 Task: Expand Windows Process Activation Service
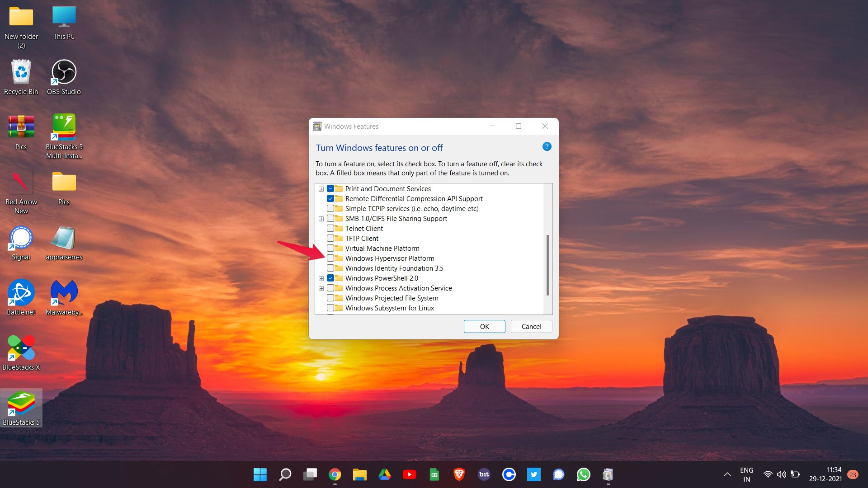click(x=321, y=288)
